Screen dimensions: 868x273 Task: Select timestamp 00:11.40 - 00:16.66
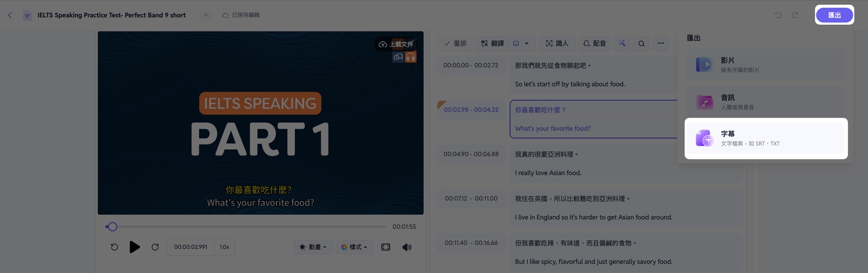point(471,243)
